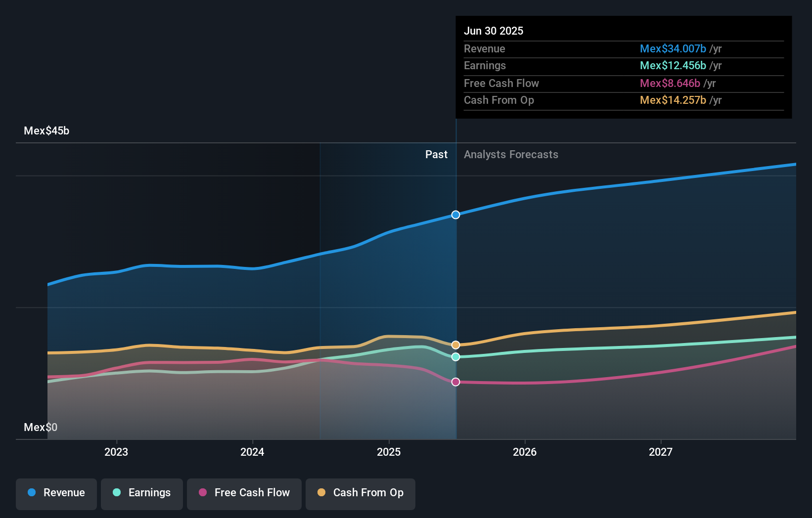Image resolution: width=812 pixels, height=518 pixels.
Task: Switch to the Past view label
Action: (x=436, y=155)
